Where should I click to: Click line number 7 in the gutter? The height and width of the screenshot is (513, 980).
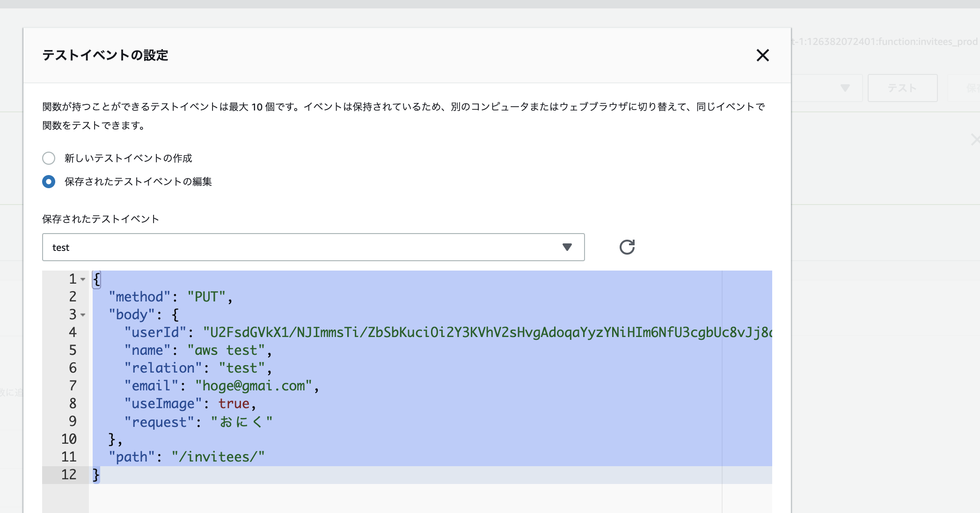pyautogui.click(x=73, y=386)
